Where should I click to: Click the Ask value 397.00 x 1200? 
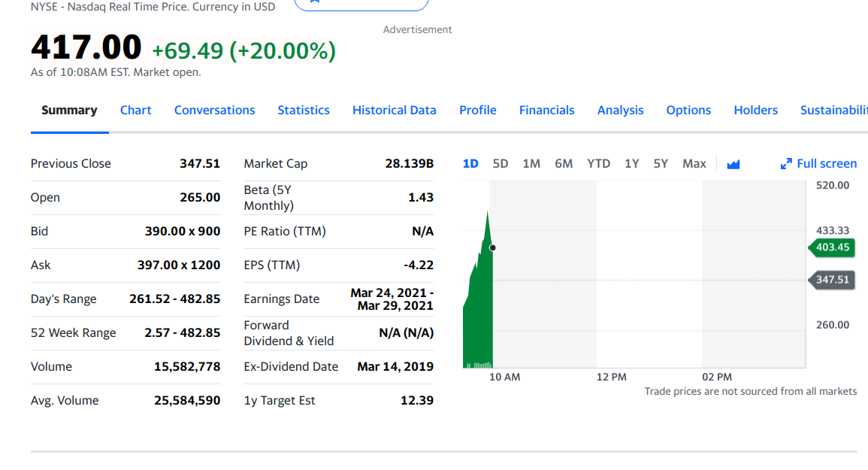coord(179,265)
